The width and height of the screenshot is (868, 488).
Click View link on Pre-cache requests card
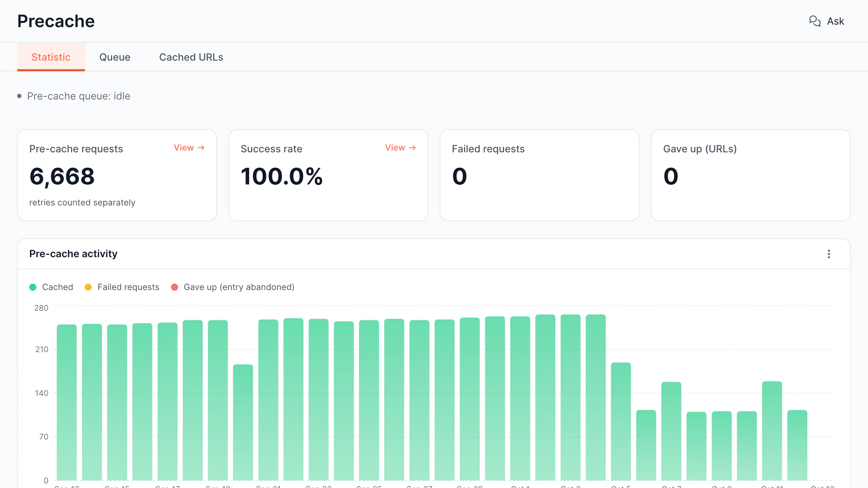pyautogui.click(x=189, y=148)
